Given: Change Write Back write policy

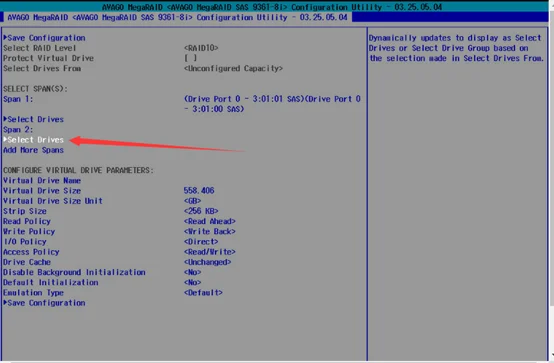Looking at the screenshot, I should [210, 232].
